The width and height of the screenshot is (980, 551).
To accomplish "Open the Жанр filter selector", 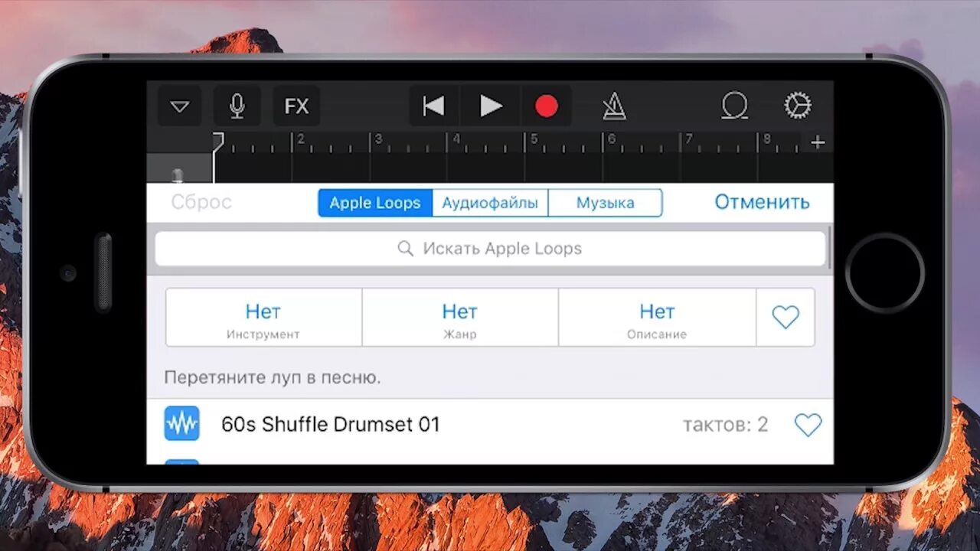I will (459, 318).
